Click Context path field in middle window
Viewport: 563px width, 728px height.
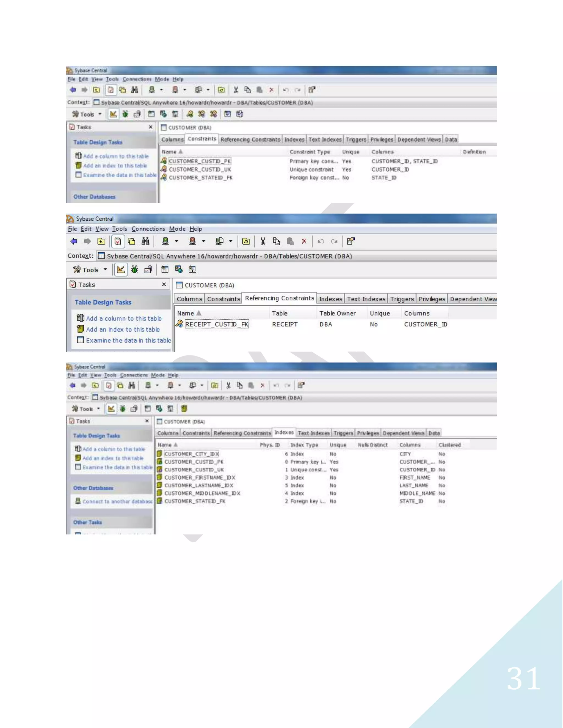tap(296, 256)
